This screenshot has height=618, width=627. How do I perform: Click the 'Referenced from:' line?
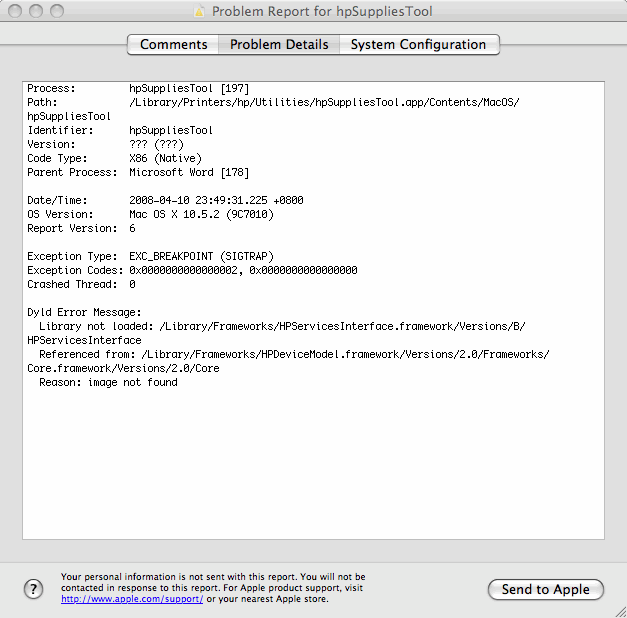coord(294,354)
